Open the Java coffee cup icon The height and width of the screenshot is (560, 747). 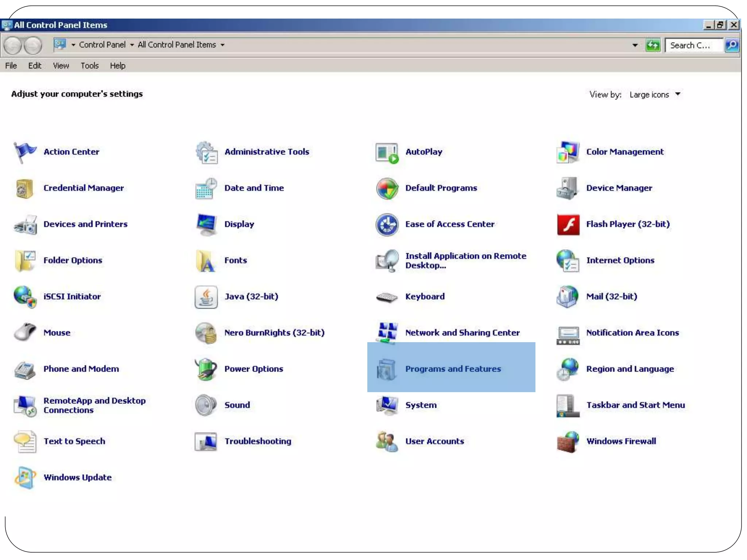[x=206, y=297]
